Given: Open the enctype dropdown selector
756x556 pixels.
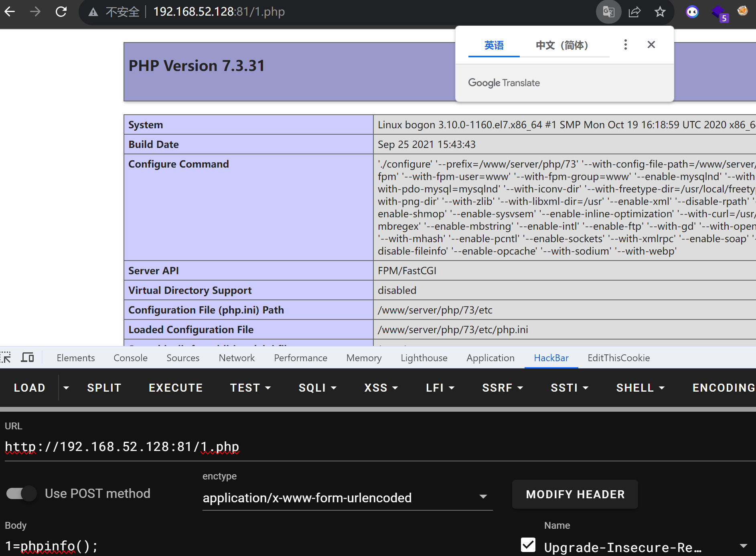Looking at the screenshot, I should (347, 497).
